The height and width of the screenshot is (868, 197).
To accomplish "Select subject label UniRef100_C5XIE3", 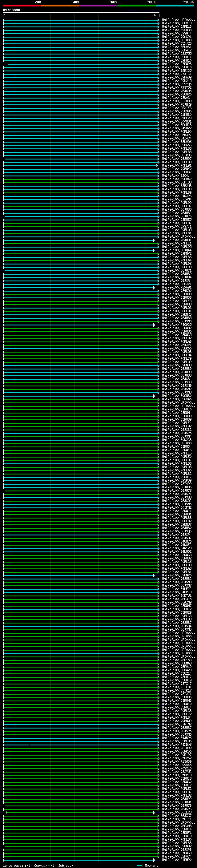I will click(x=177, y=108).
